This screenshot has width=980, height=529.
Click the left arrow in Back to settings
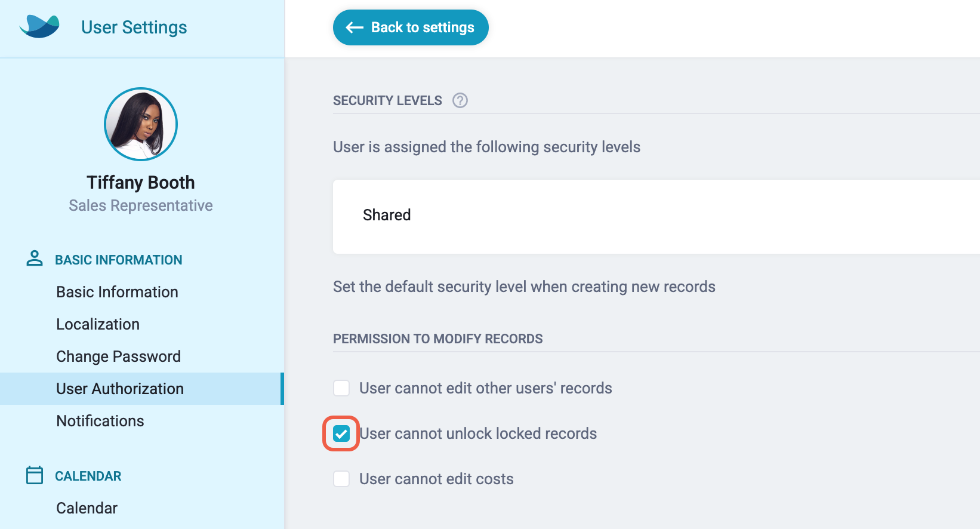(355, 27)
